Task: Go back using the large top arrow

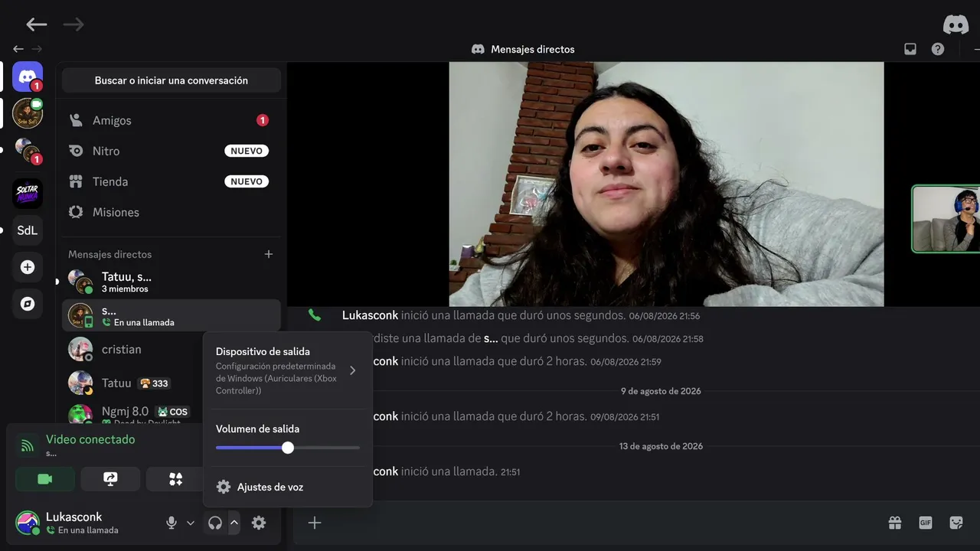Action: (x=37, y=24)
